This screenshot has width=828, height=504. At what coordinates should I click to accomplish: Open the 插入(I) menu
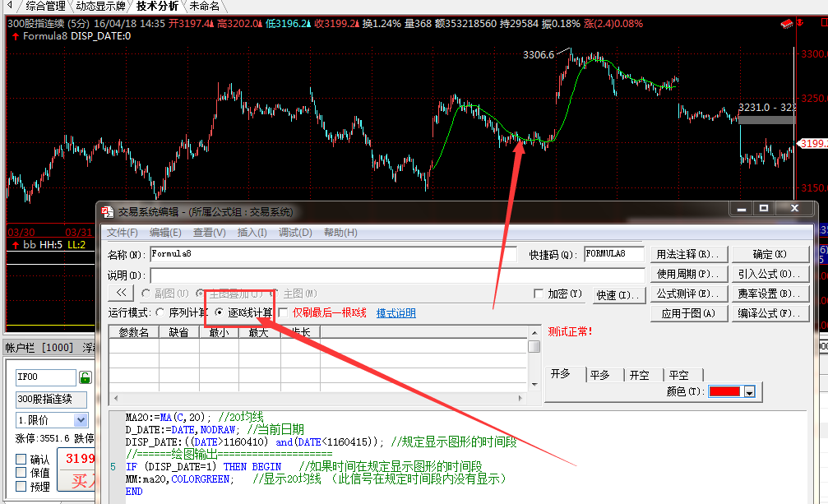252,233
